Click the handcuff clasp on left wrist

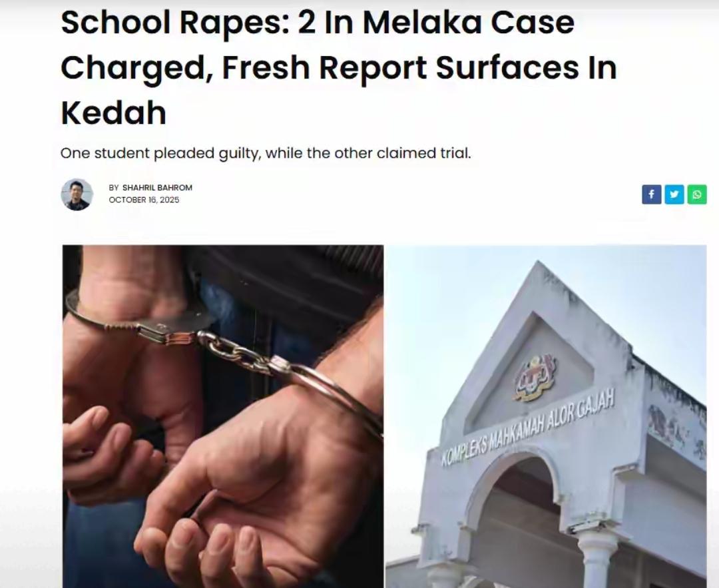pyautogui.click(x=172, y=328)
